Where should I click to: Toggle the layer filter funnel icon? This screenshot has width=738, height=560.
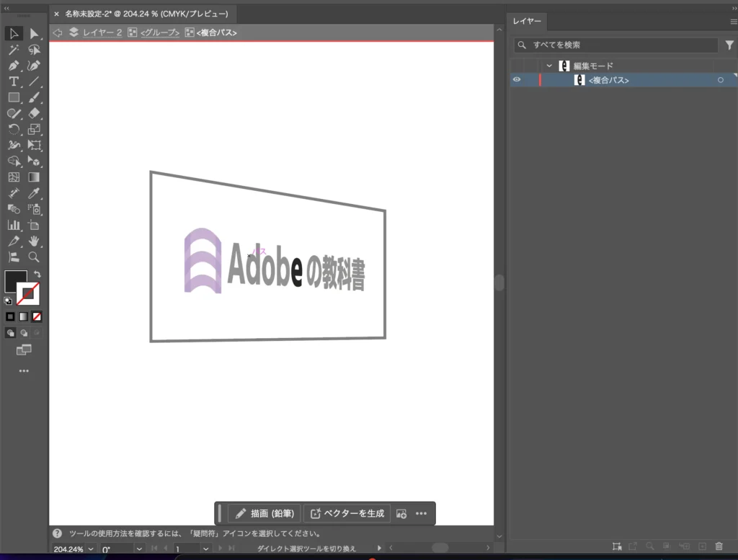point(729,45)
